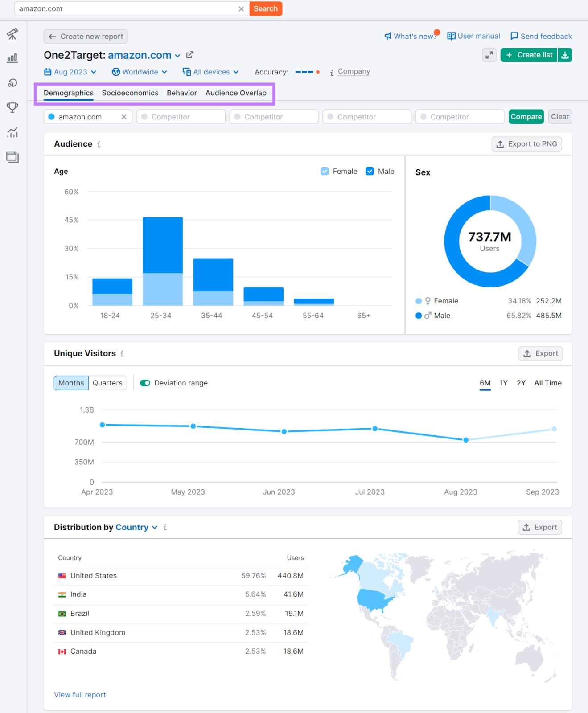Open the trophy icon in the sidebar
The image size is (588, 713).
pos(12,107)
